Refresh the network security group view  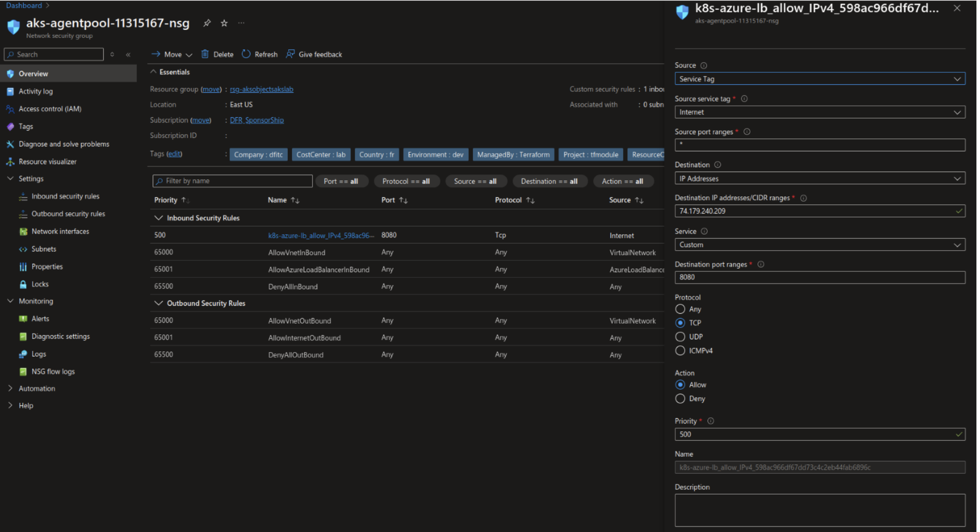tap(260, 54)
